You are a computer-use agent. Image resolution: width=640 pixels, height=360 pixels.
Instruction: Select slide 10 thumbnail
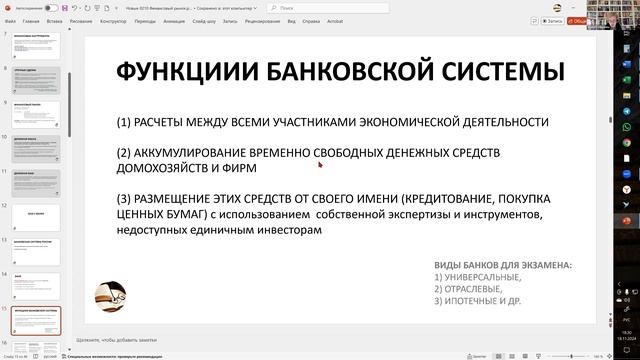(x=36, y=149)
